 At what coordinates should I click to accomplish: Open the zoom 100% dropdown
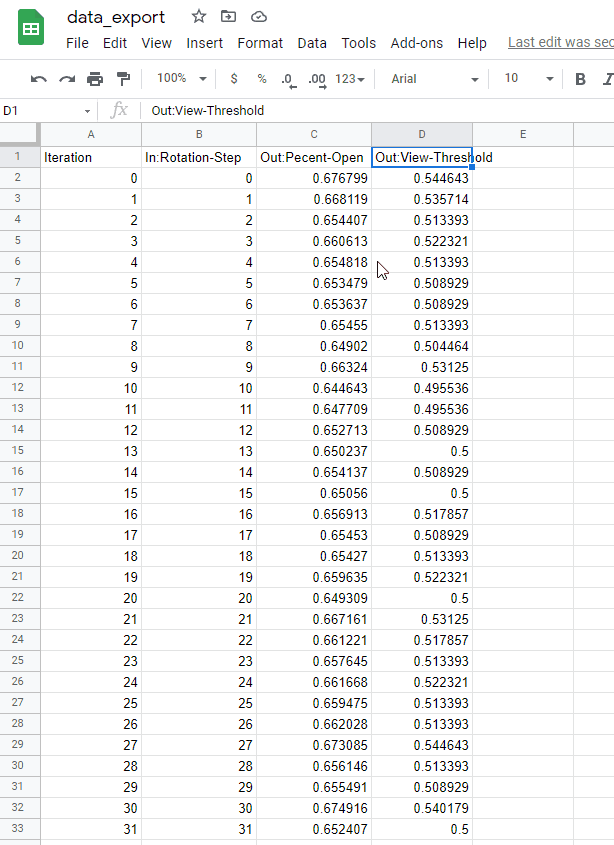point(181,79)
